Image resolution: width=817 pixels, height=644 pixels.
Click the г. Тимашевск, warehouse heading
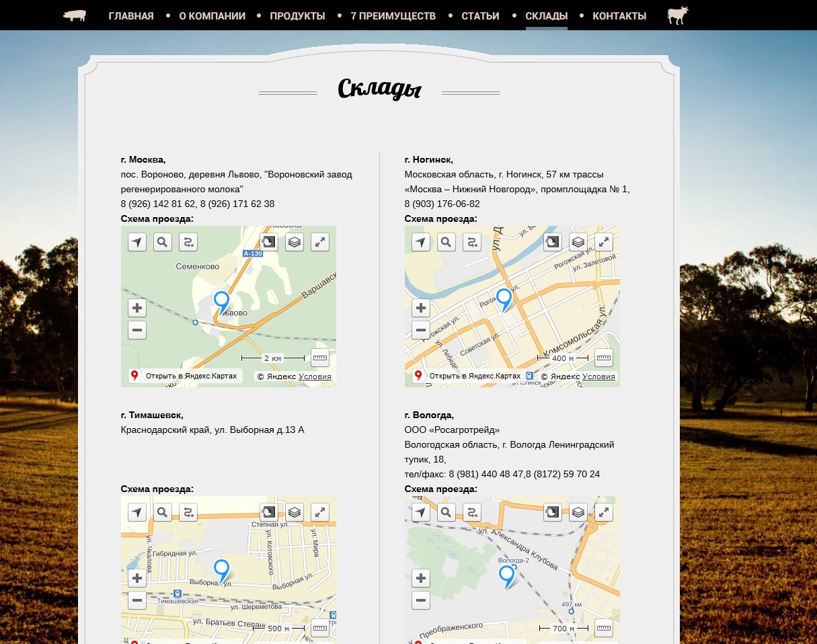point(152,415)
